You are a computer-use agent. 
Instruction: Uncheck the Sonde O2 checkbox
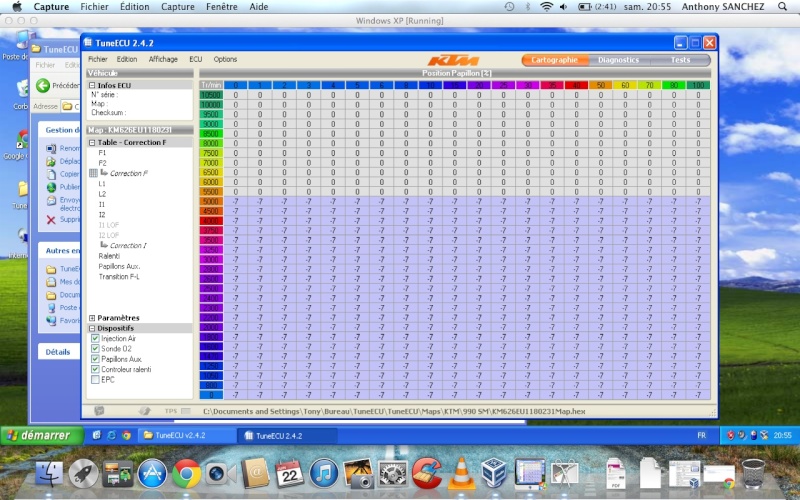coord(95,348)
